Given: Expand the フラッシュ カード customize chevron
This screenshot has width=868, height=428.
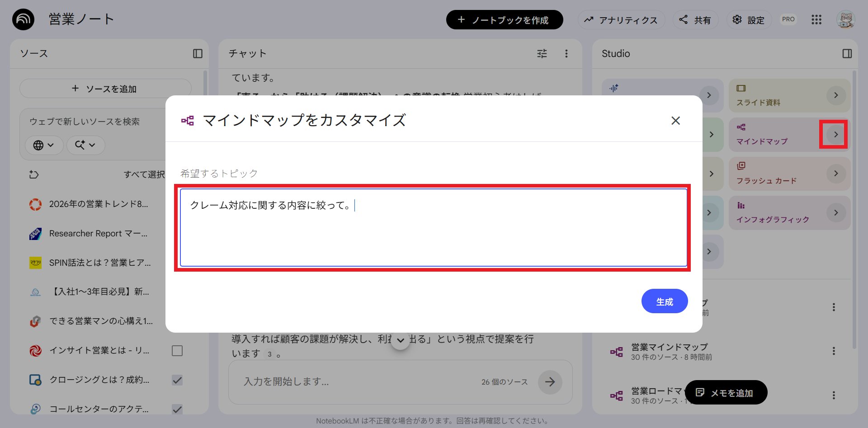Looking at the screenshot, I should pos(836,174).
